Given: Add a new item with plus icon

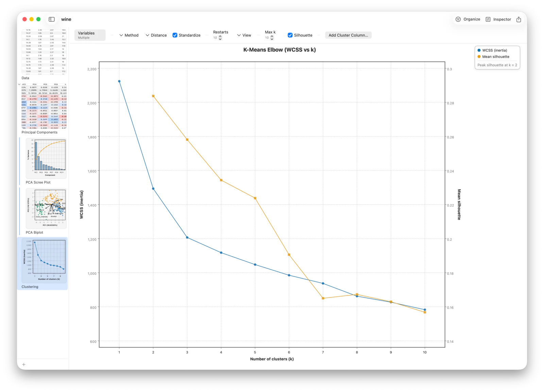Looking at the screenshot, I should coord(24,364).
